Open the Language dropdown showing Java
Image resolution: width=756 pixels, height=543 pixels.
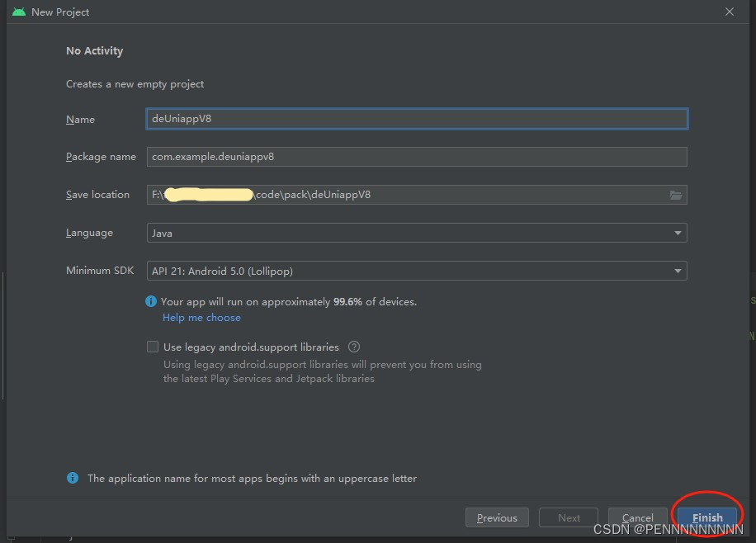tap(416, 233)
